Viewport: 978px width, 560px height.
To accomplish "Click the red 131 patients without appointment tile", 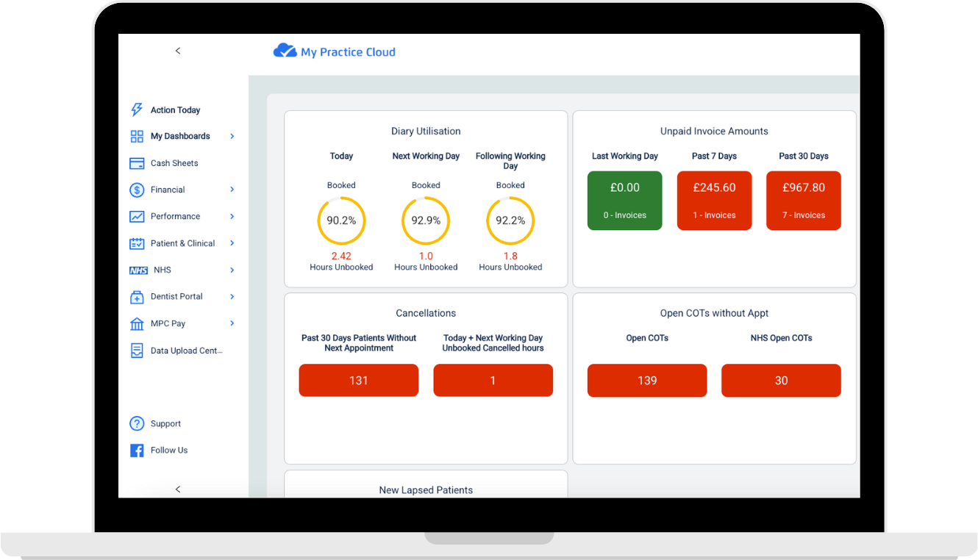I will coord(358,381).
